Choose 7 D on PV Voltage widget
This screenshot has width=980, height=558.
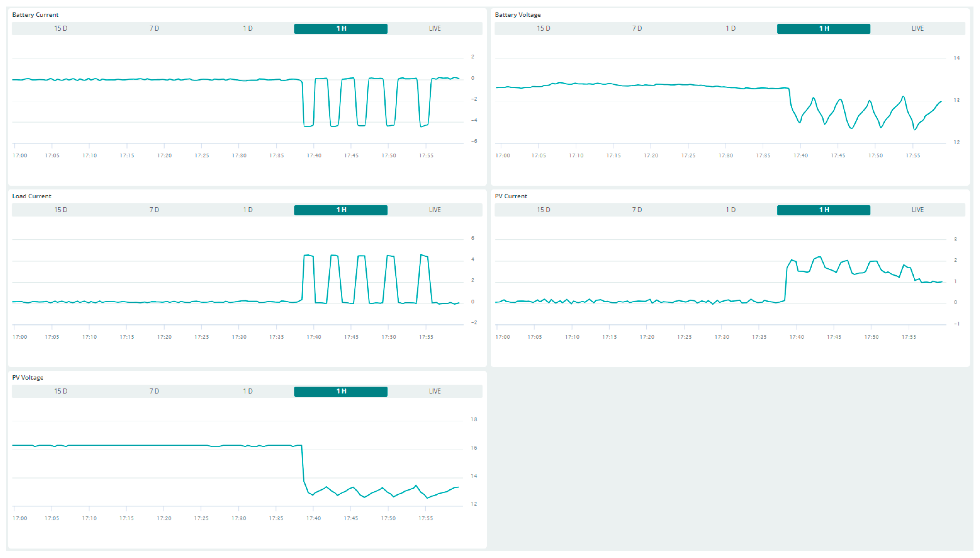pos(154,391)
